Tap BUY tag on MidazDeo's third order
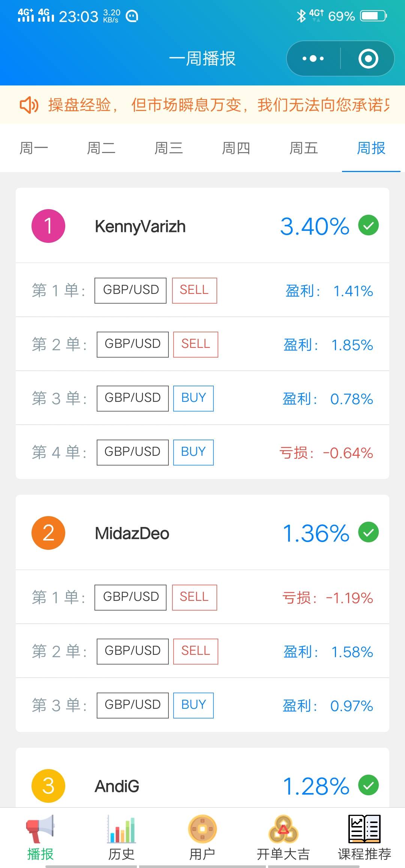Viewport: 405px width, 868px height. tap(193, 705)
